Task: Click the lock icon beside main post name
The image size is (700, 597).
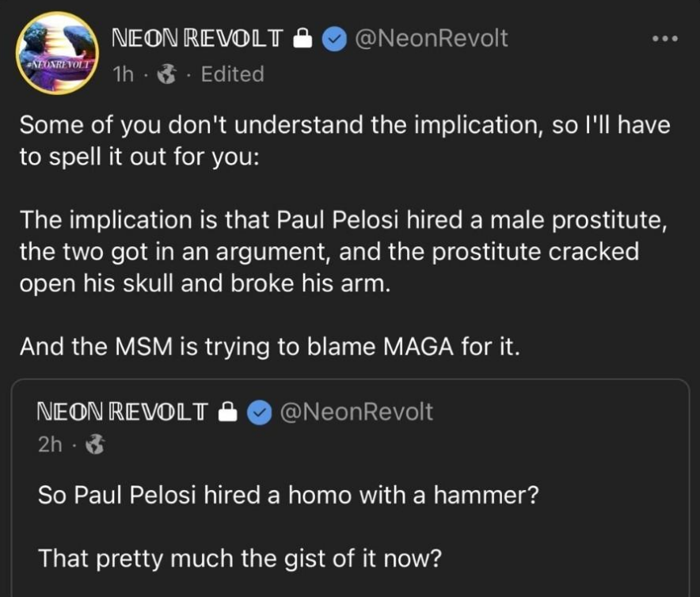Action: point(305,39)
